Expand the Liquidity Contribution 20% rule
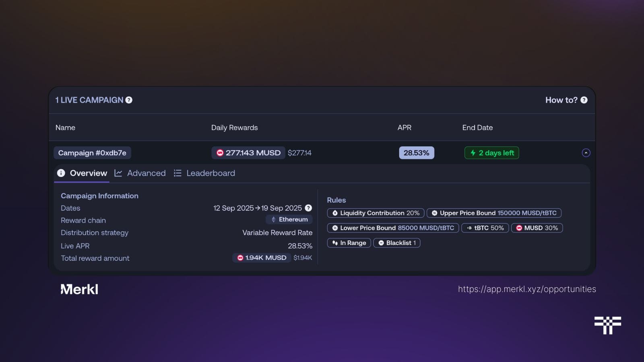Screen dimensions: 644x362 point(375,213)
